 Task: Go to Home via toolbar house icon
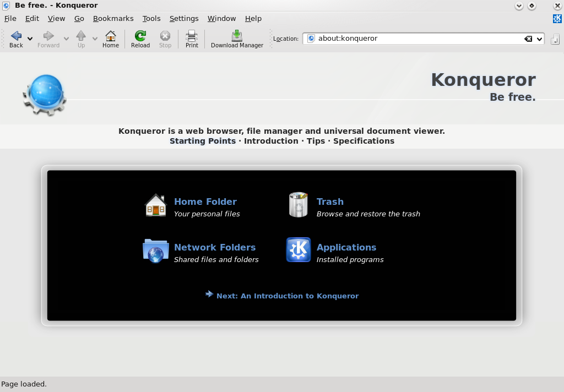click(x=110, y=36)
